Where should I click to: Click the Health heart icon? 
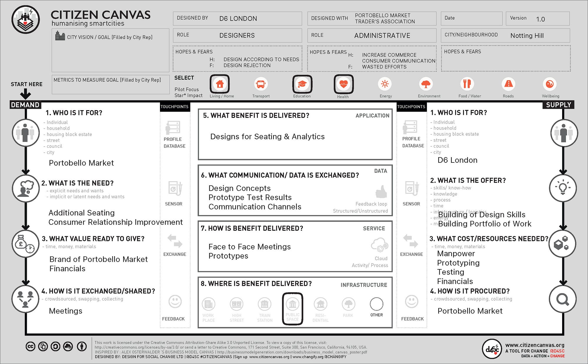(x=343, y=84)
